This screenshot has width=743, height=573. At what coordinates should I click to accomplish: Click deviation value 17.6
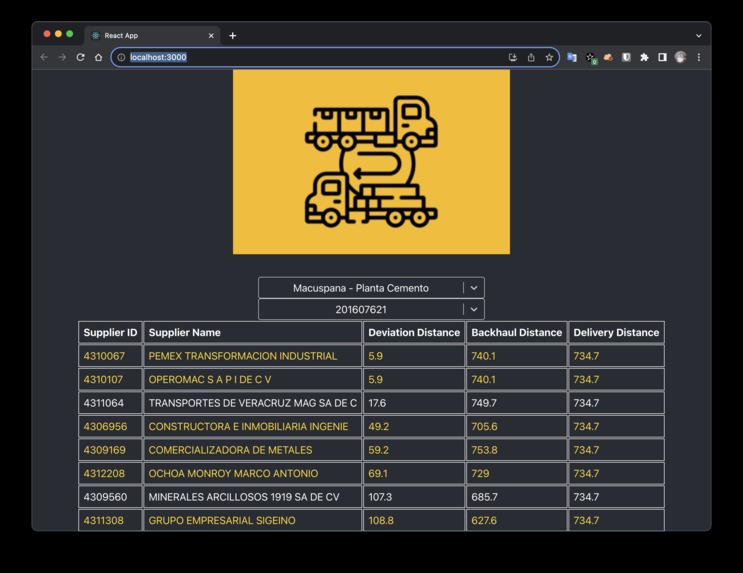pos(377,403)
